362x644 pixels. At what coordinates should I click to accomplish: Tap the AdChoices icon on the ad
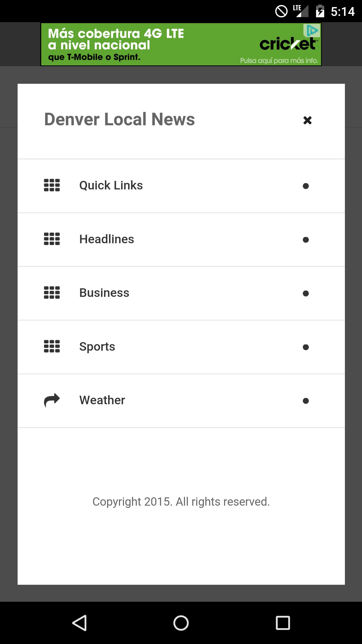point(312,30)
